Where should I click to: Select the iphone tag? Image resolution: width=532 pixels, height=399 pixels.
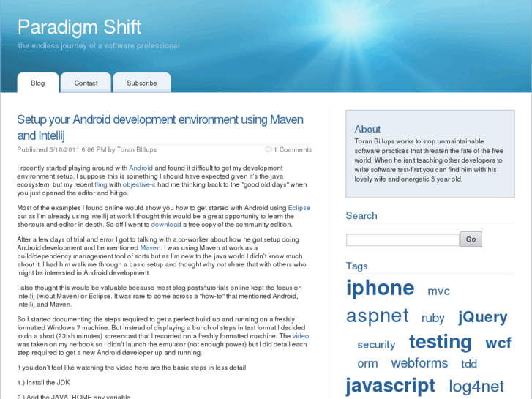(380, 288)
